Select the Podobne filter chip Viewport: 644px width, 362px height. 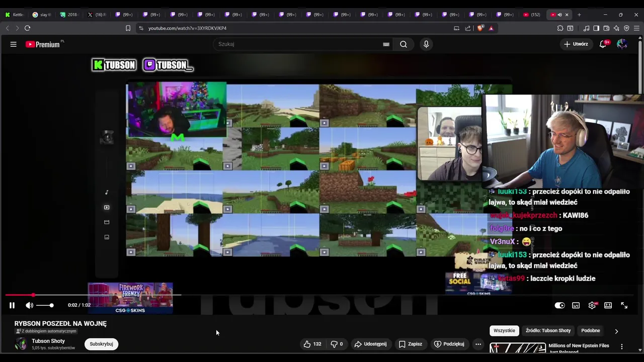click(591, 331)
